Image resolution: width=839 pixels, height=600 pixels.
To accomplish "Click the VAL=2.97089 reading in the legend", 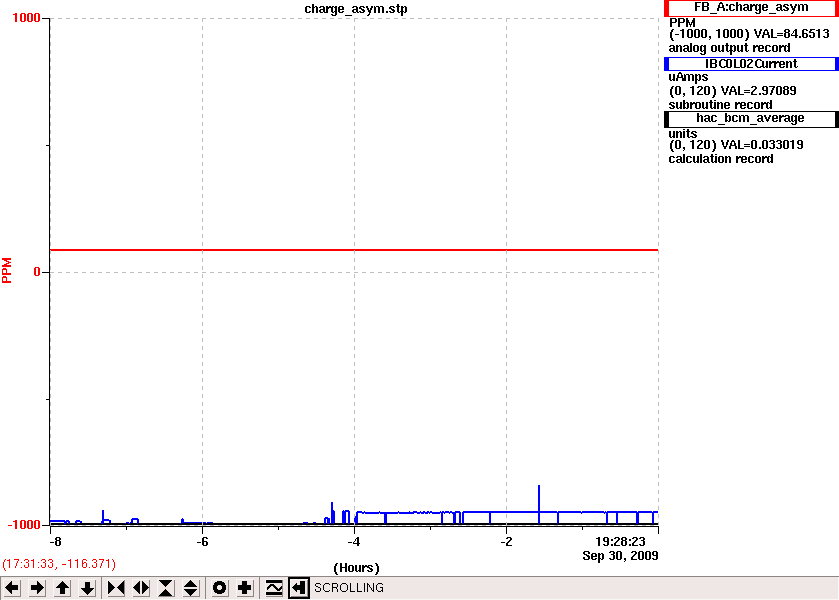I will (759, 90).
